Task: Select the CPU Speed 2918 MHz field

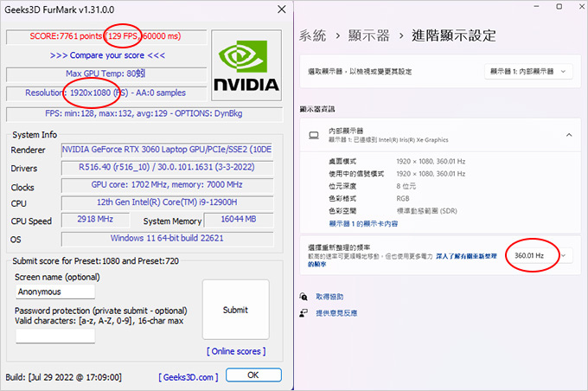Action: pos(95,219)
